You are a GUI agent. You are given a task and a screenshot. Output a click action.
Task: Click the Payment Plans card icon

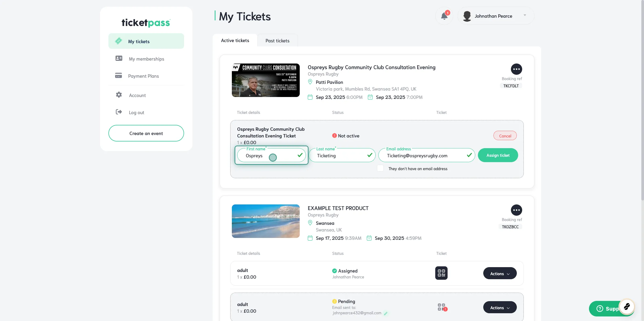pyautogui.click(x=118, y=76)
